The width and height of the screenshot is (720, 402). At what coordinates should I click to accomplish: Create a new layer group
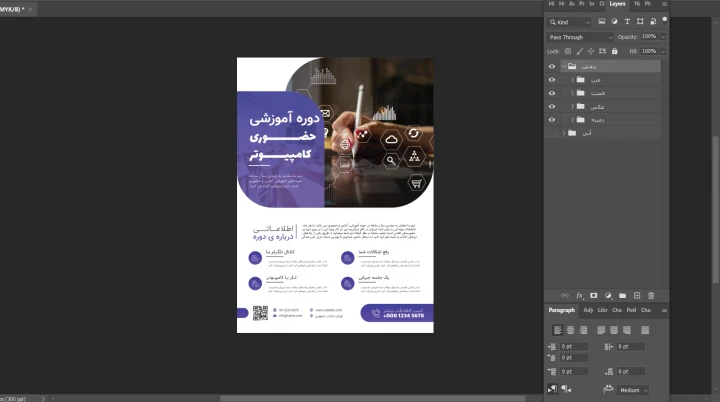(x=622, y=296)
